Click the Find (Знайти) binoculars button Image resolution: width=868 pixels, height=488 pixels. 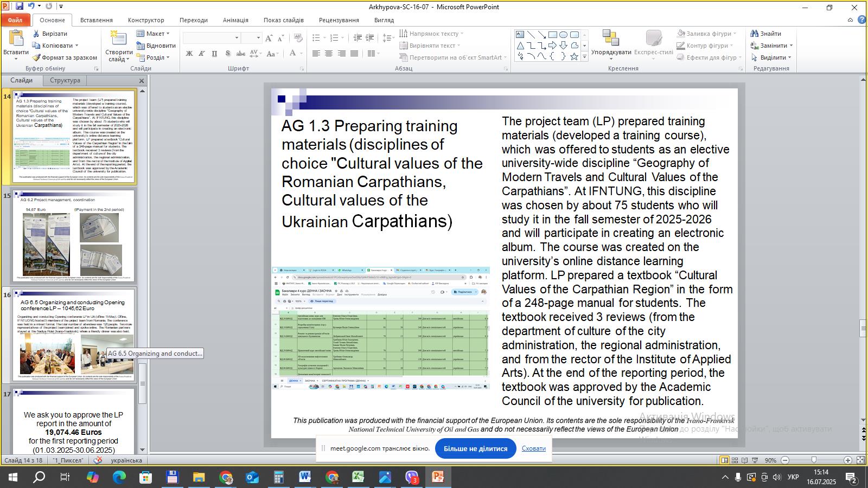click(766, 34)
